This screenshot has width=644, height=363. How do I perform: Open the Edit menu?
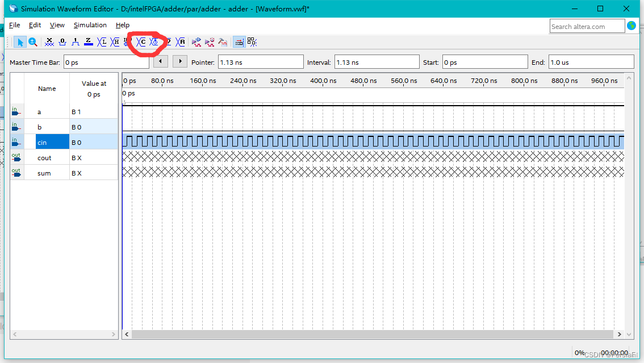pyautogui.click(x=35, y=25)
